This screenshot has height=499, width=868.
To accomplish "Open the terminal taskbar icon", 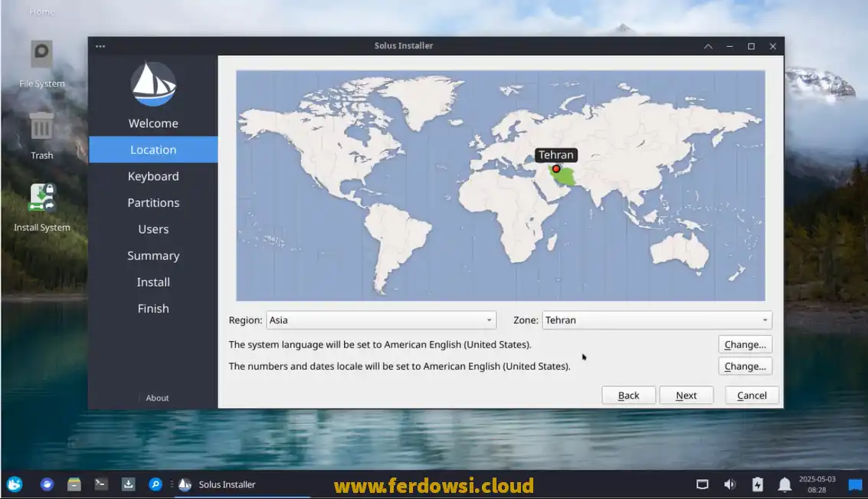I will (101, 484).
